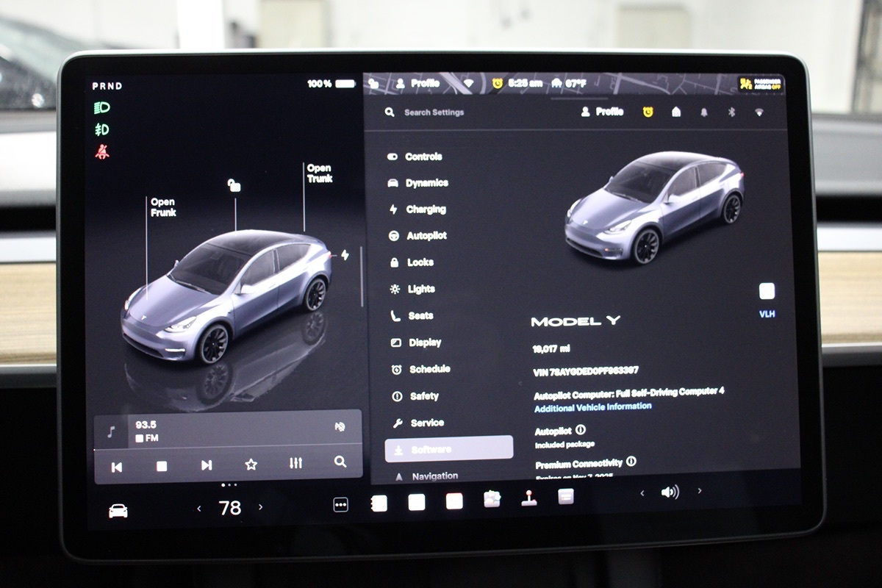882x588 pixels.
Task: Open the audio equalizer settings icon
Action: 295,464
